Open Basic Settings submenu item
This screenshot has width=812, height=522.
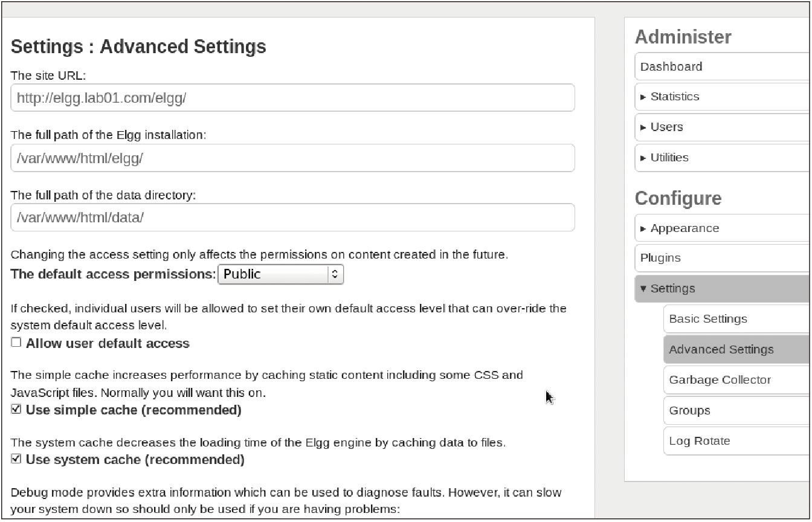pos(736,319)
